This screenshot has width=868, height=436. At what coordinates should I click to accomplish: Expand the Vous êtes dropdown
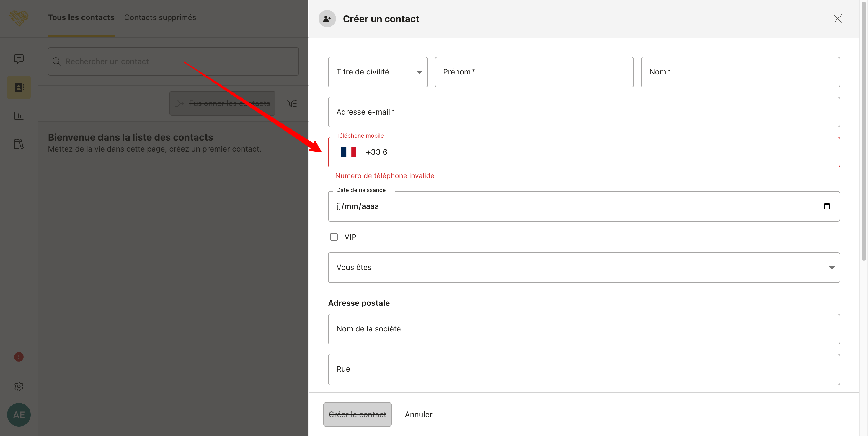pos(584,268)
